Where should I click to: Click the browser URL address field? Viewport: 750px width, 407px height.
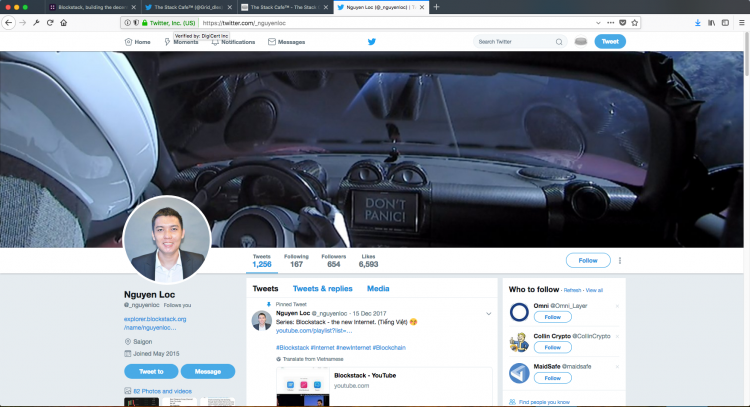pos(397,23)
